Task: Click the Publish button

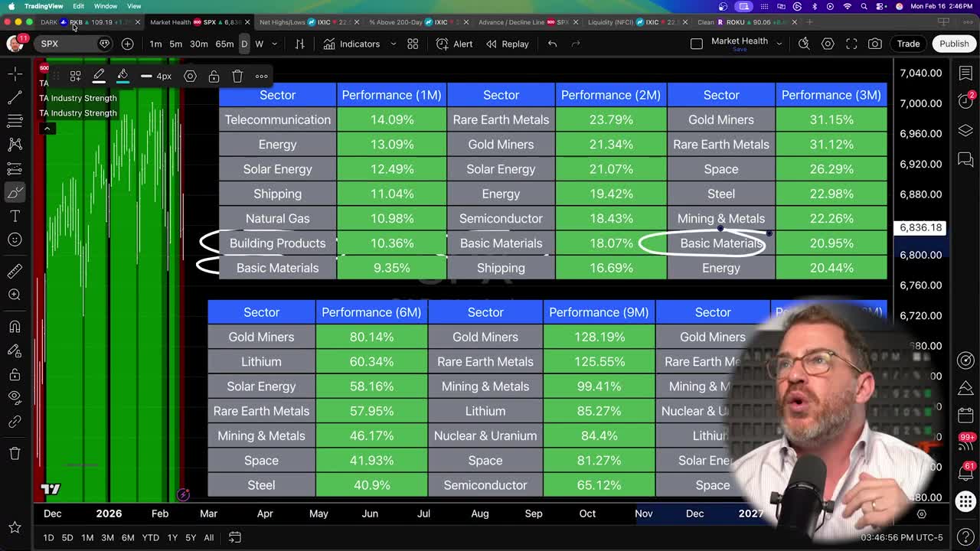Action: [x=954, y=44]
